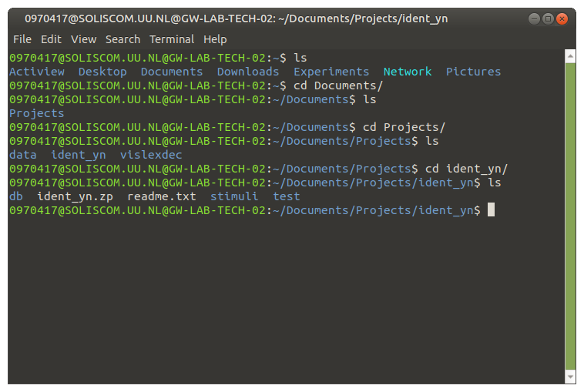Click the terminal cursor at the prompt
This screenshot has height=392, width=584.
point(492,209)
